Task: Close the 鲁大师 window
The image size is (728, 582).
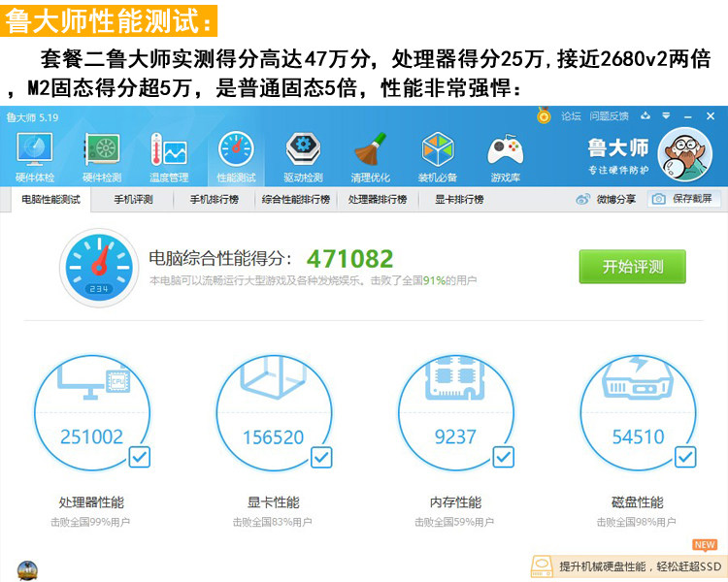Action: coord(711,116)
